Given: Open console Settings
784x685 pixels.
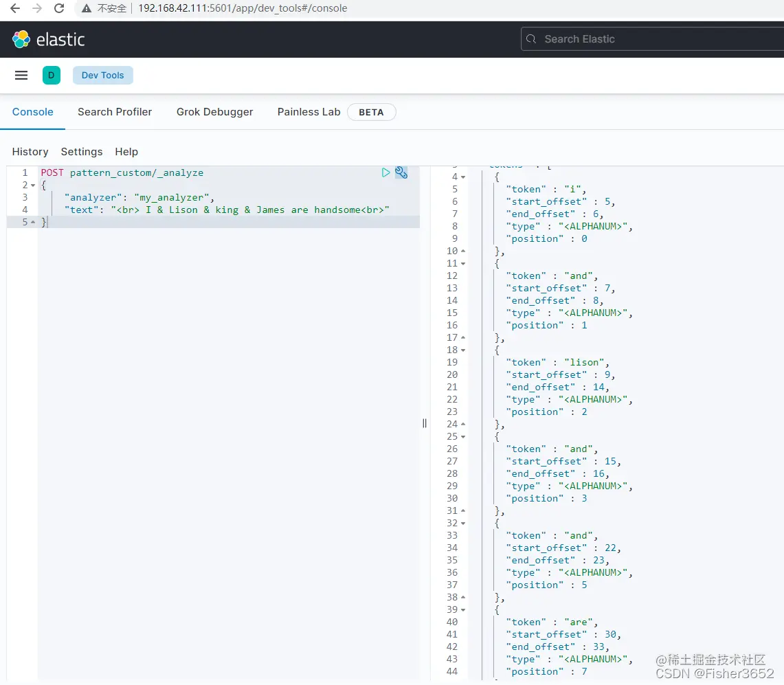Looking at the screenshot, I should [82, 152].
